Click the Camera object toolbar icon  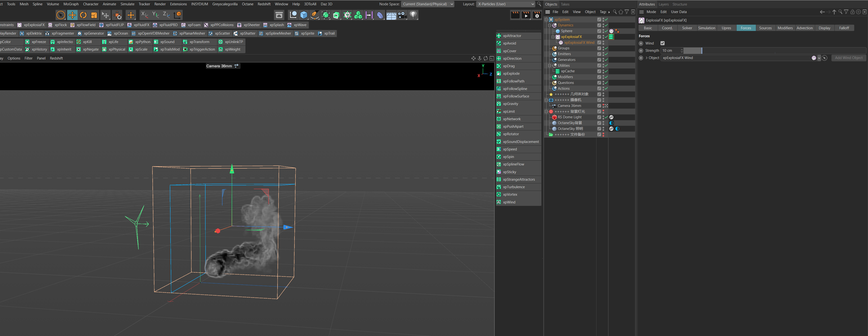[402, 15]
